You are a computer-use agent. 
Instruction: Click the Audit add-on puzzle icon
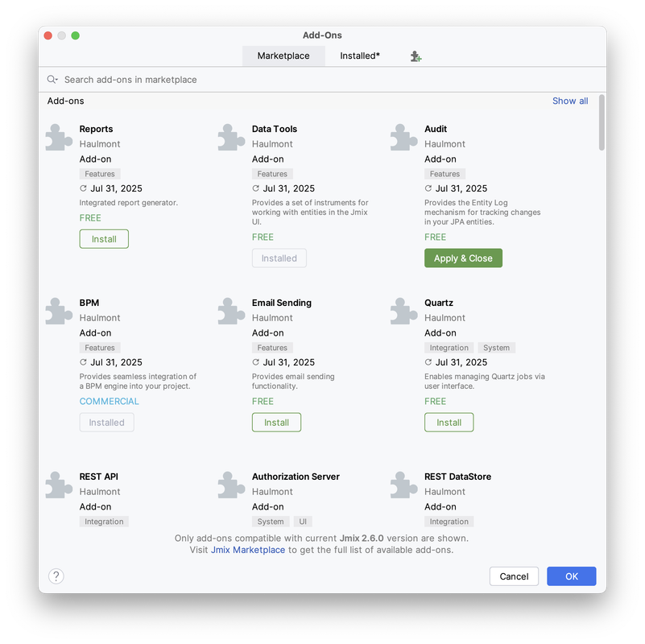[x=404, y=138]
